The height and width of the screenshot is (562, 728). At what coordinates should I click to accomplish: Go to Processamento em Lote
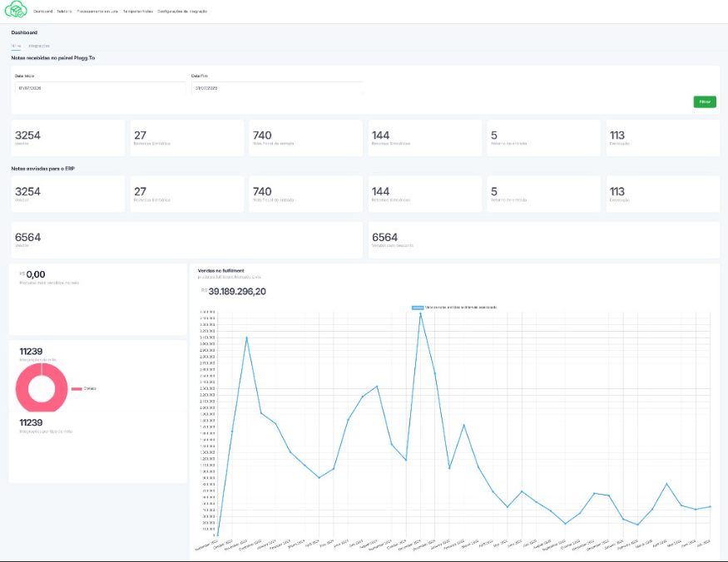click(x=97, y=11)
